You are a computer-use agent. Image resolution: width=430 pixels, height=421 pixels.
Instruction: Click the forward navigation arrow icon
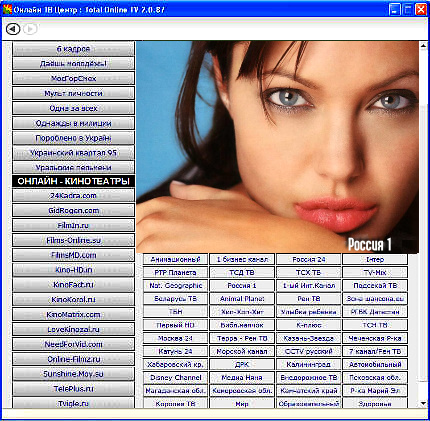[30, 29]
